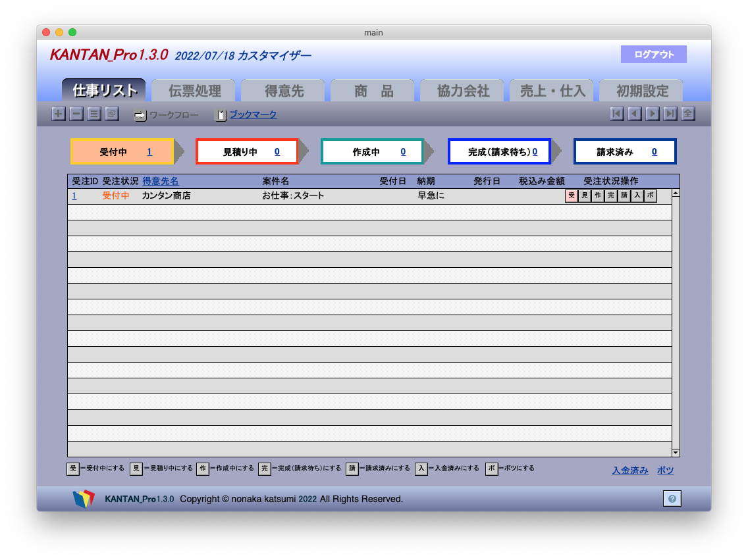Open help with the question mark icon
748x560 pixels.
(672, 499)
